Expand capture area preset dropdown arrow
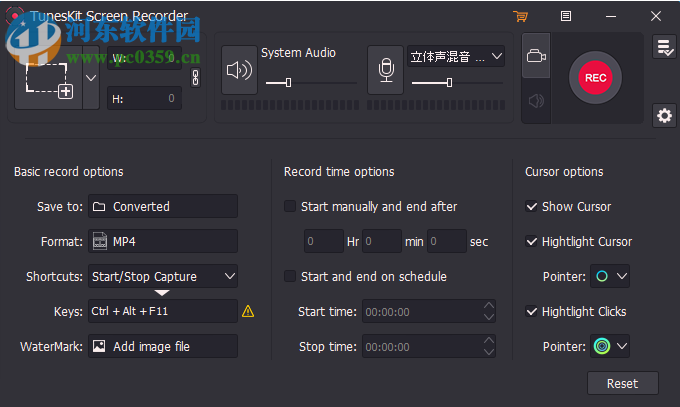This screenshot has width=680, height=407. (91, 78)
